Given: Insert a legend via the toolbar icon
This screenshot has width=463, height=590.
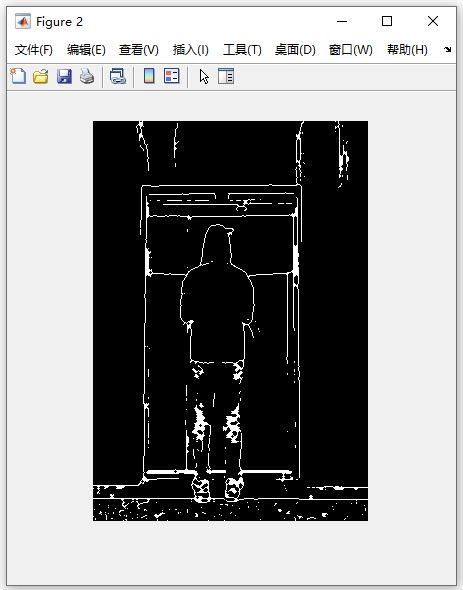Looking at the screenshot, I should point(172,76).
